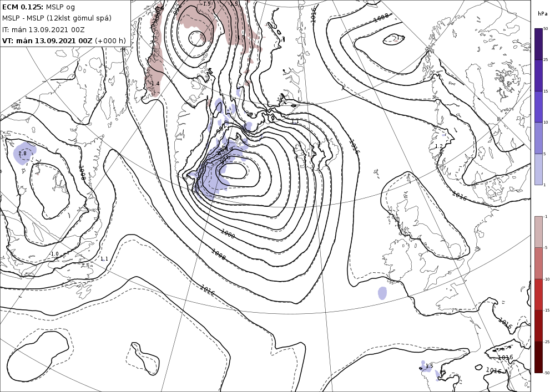Image resolution: width=555 pixels, height=392 pixels.
Task: Click the 'VT: mán 13.09.2021 00Z (+000 h)' line
Action: (64, 40)
